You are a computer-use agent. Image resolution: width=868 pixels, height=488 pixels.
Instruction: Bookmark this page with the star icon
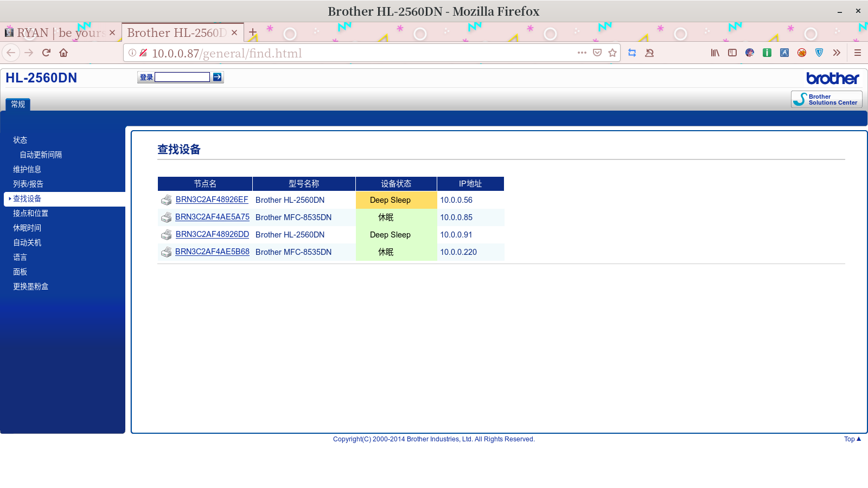point(612,53)
